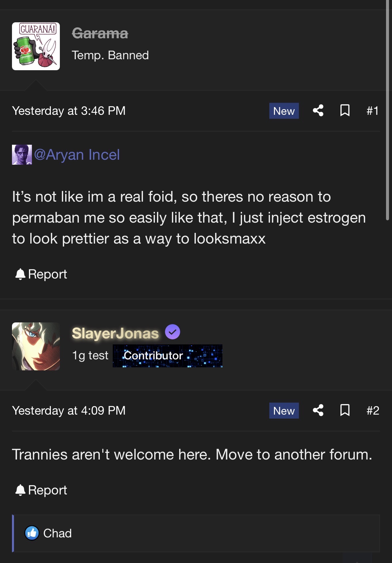Open the Garama username link
Image resolution: width=392 pixels, height=563 pixels.
pyautogui.click(x=100, y=33)
